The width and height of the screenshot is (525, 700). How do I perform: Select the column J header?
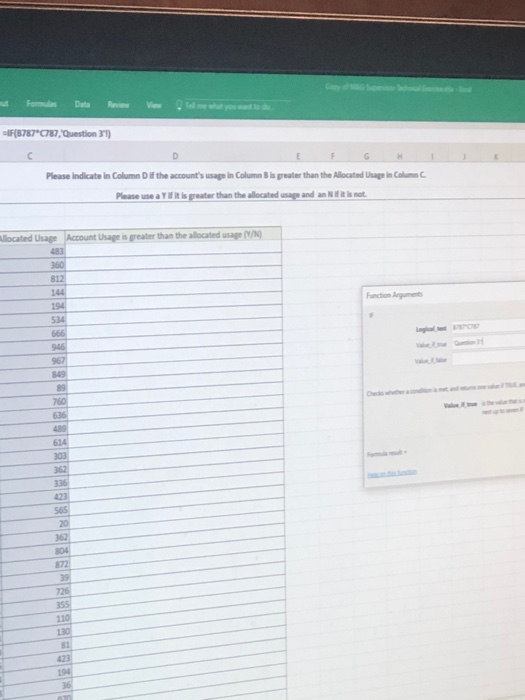pos(464,156)
